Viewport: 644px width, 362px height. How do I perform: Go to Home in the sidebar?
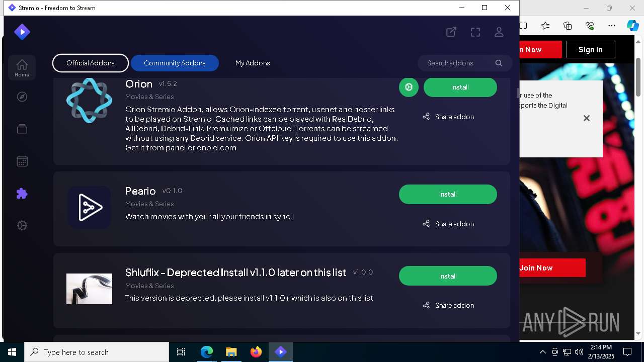pyautogui.click(x=22, y=68)
